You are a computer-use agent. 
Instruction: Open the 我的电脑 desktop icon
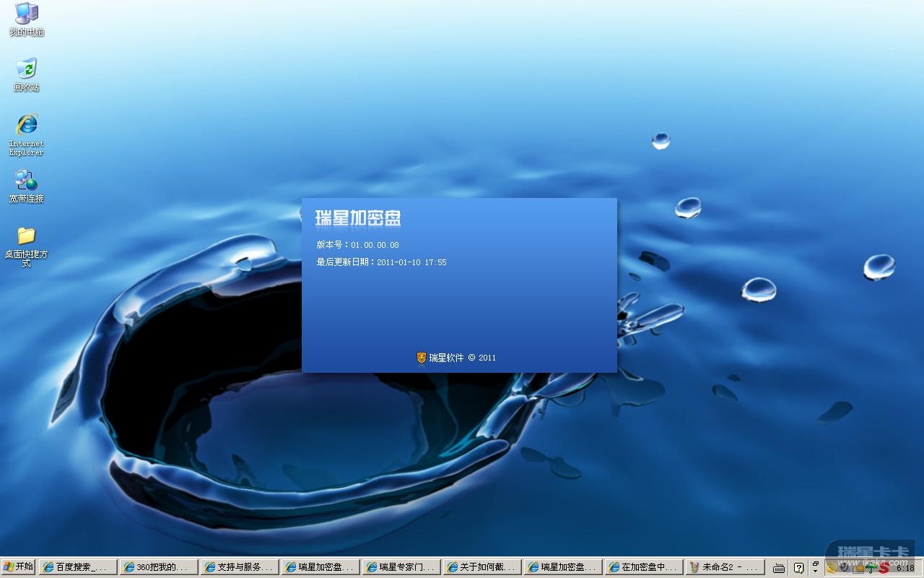click(27, 19)
